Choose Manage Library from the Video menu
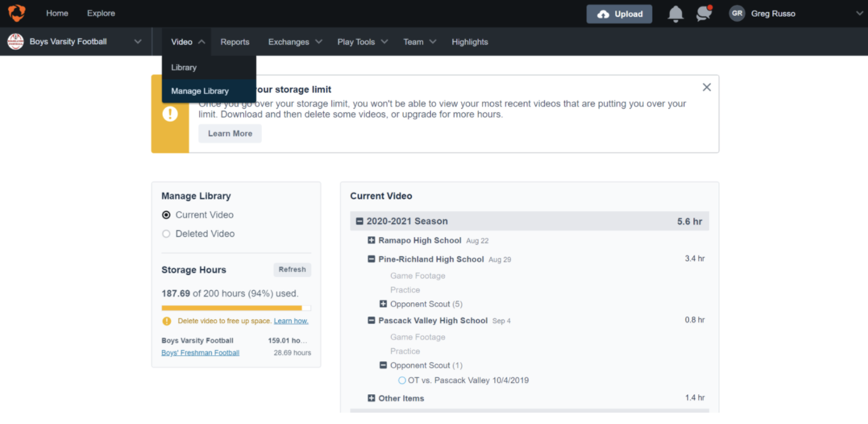The image size is (868, 424). pos(200,91)
